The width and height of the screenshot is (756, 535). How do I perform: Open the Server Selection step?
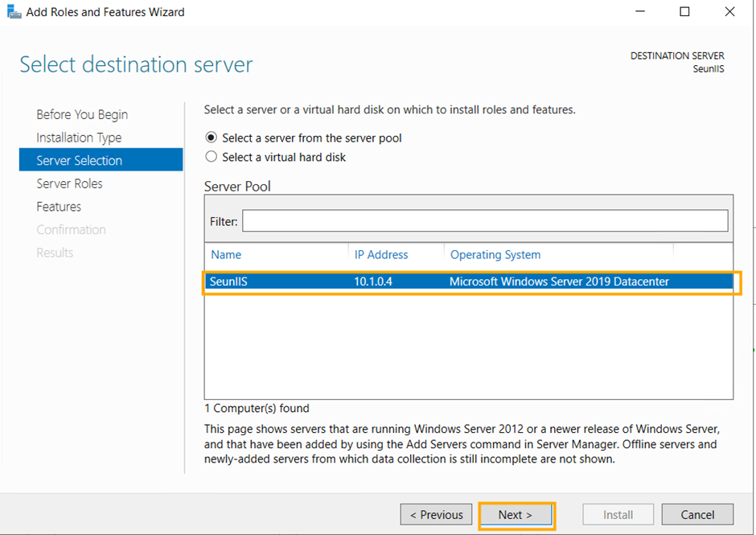[80, 161]
